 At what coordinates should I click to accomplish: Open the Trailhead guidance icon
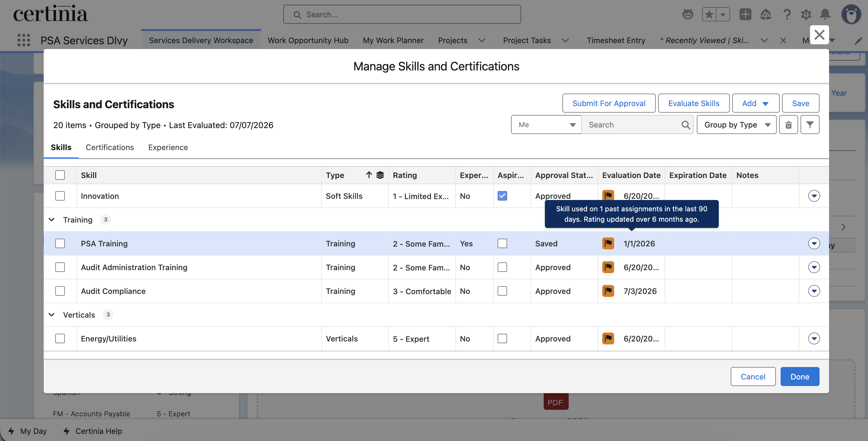click(x=765, y=15)
